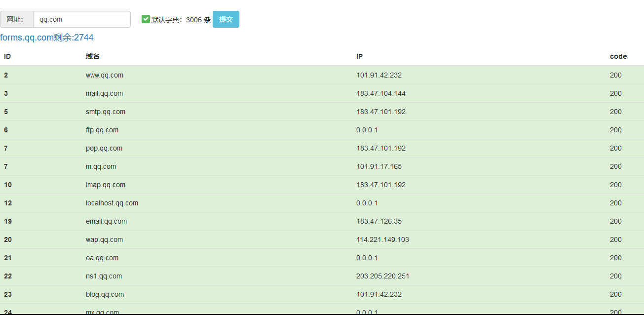
Task: Click the ID column header
Action: (7, 56)
